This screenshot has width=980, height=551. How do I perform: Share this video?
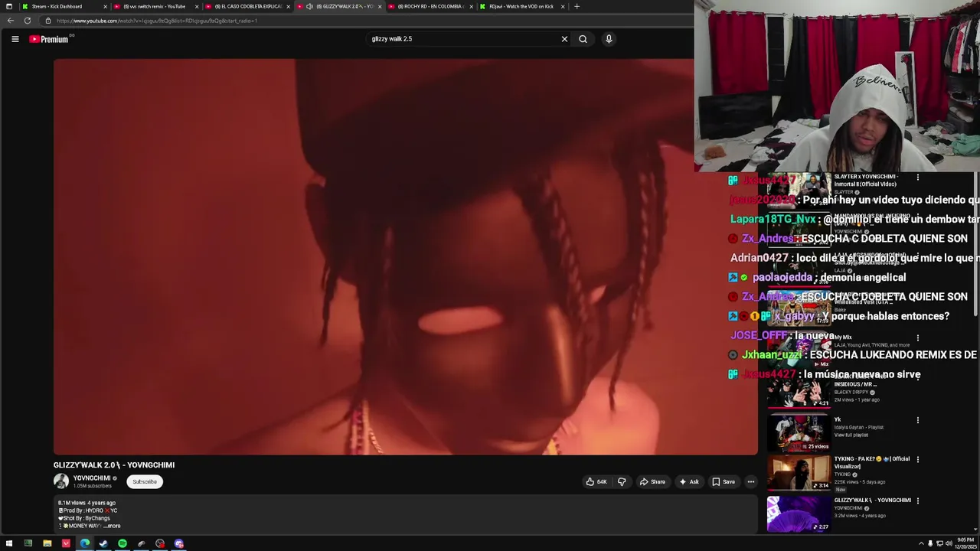652,482
